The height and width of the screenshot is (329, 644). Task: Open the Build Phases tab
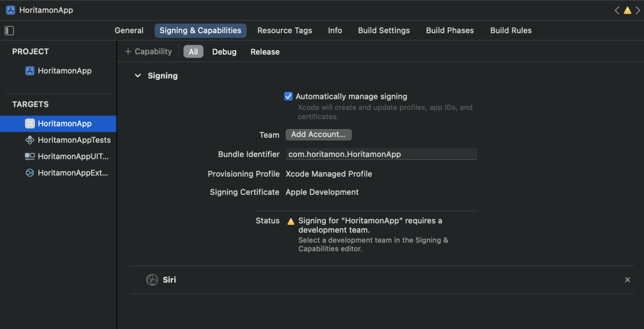coord(450,31)
